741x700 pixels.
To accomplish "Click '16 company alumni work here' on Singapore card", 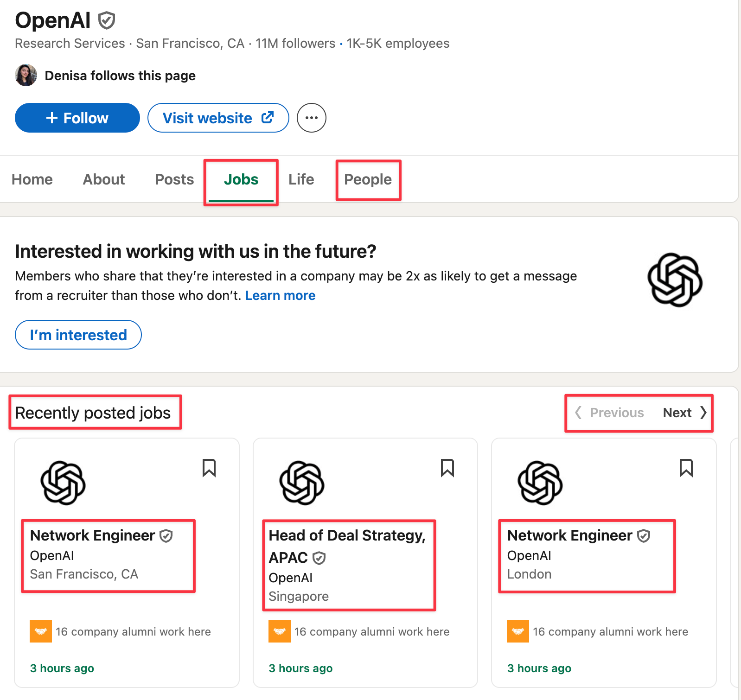I will (372, 631).
